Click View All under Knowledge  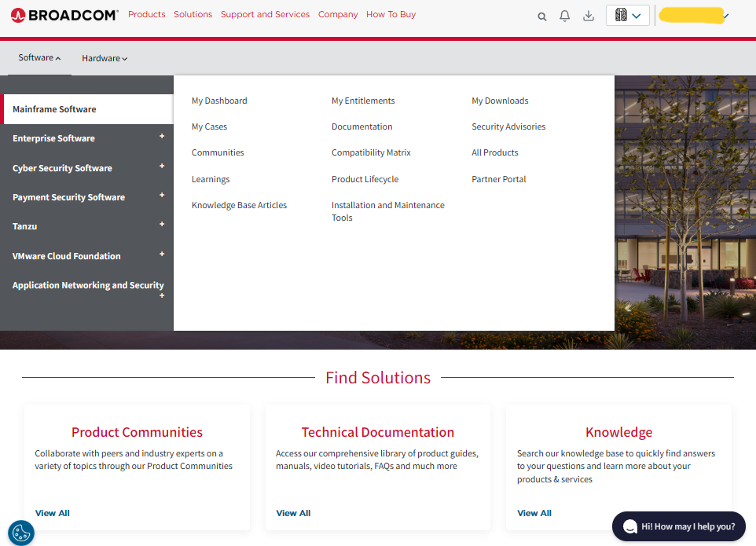pos(534,513)
